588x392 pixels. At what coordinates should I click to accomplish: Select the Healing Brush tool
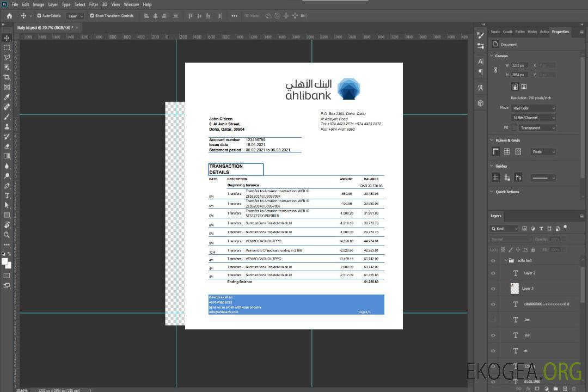7,107
